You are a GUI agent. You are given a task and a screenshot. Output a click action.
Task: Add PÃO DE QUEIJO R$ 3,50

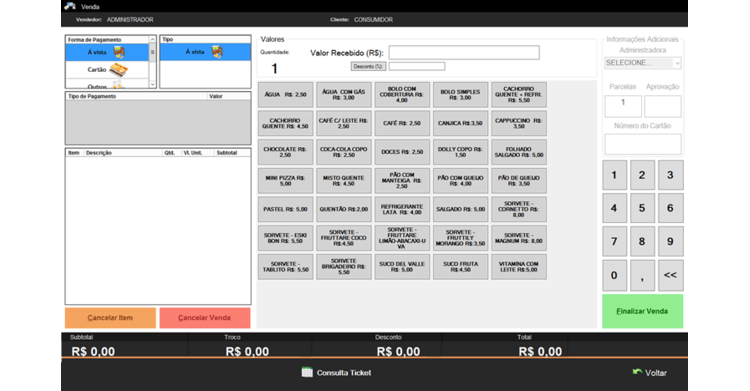click(x=518, y=181)
